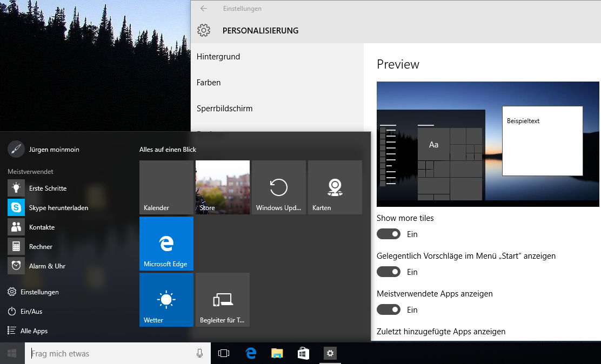Select Hintergrund in the Personalisierung sidebar
Image resolution: width=601 pixels, height=364 pixels.
[x=218, y=56]
